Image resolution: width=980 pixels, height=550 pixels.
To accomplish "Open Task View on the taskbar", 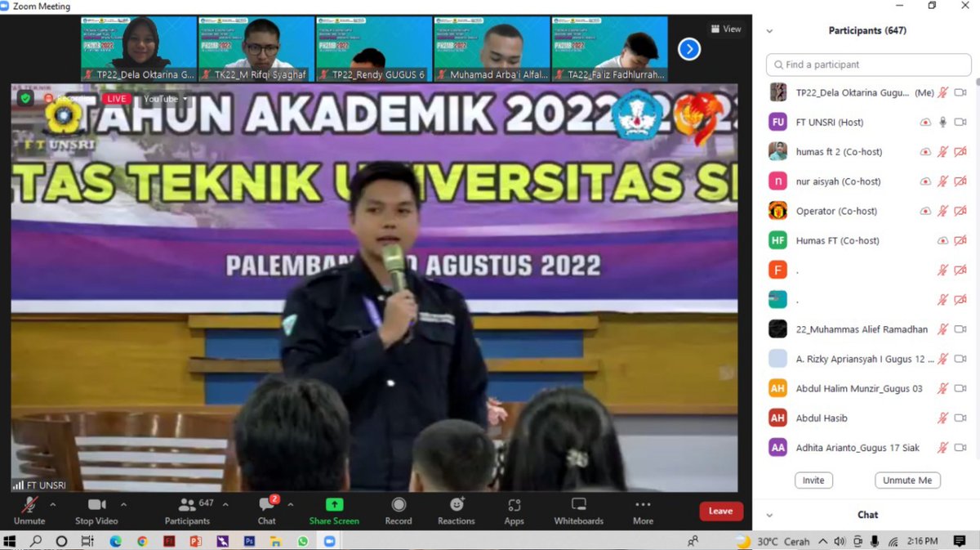I will [87, 541].
